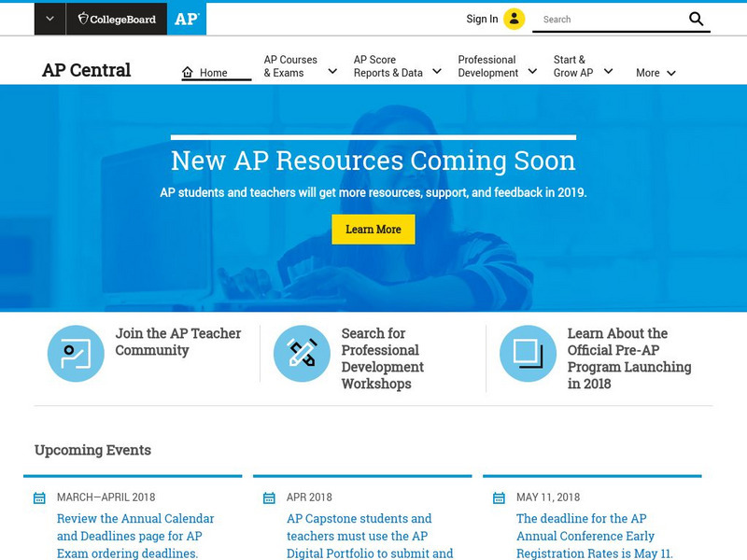Screen dimensions: 747x560
Task: Expand the Professional Development chevron
Action: [x=532, y=72]
